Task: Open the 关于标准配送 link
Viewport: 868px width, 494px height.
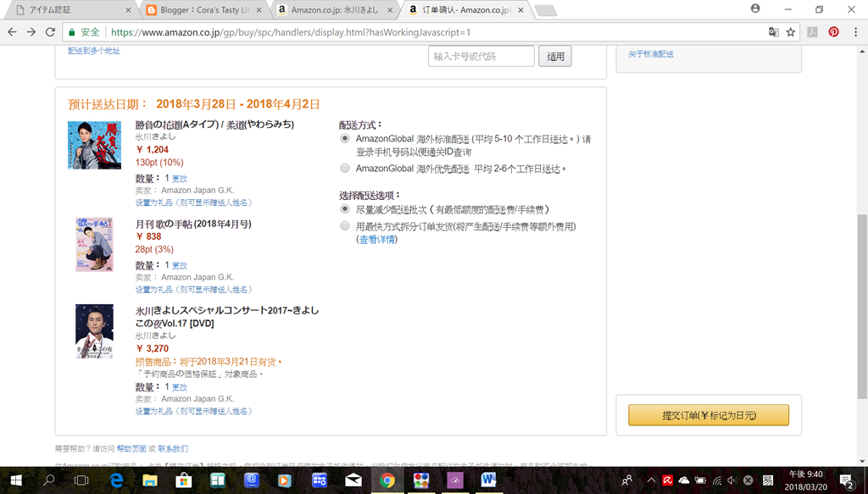Action: point(650,53)
